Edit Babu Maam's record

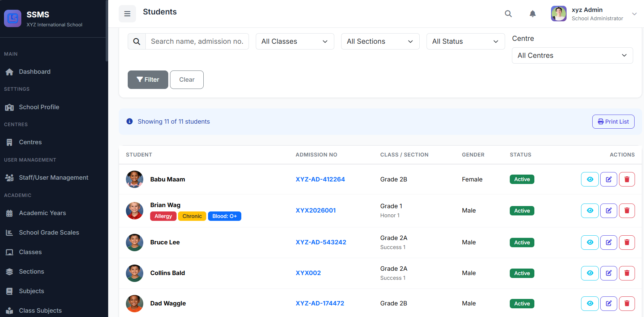609,179
